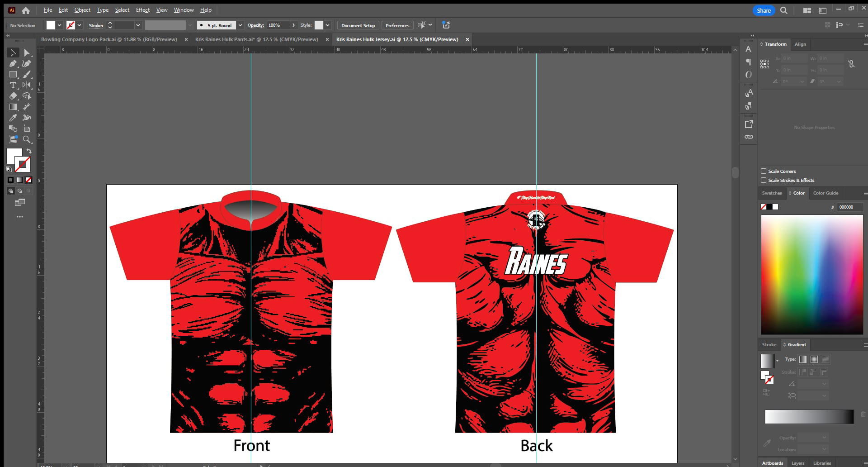The height and width of the screenshot is (467, 868).
Task: Select the Direct Selection tool
Action: [x=27, y=52]
